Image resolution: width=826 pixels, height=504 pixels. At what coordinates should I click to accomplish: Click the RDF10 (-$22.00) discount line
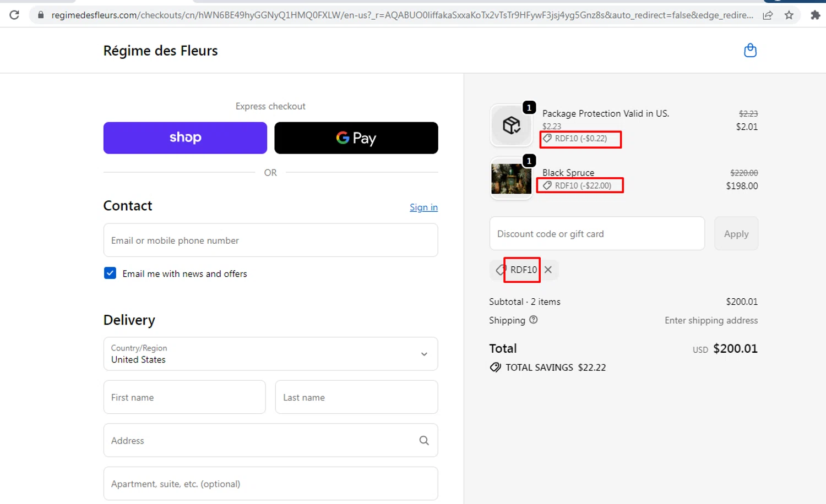(578, 185)
